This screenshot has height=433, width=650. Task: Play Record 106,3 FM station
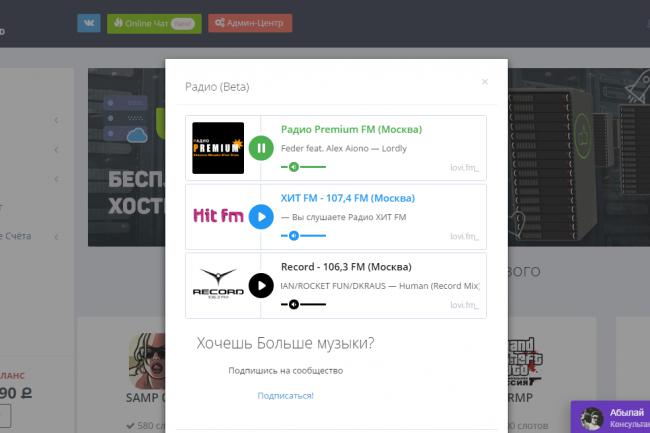tap(261, 285)
